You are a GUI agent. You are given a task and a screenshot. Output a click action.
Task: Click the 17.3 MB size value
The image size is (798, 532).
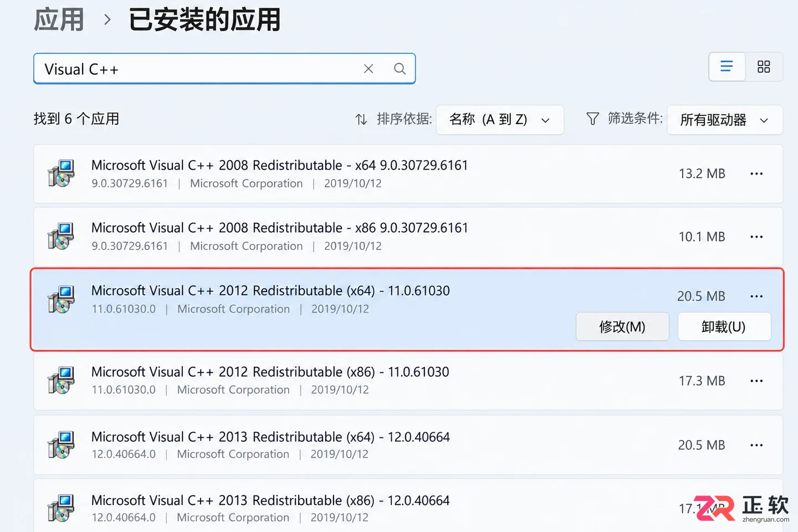click(x=702, y=381)
